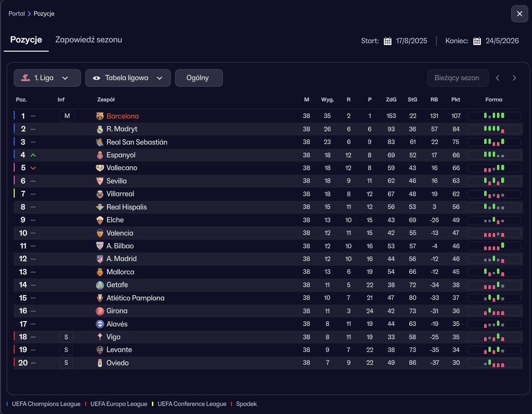
Task: Open the Tabela ligowa view dropdown
Action: [x=128, y=78]
